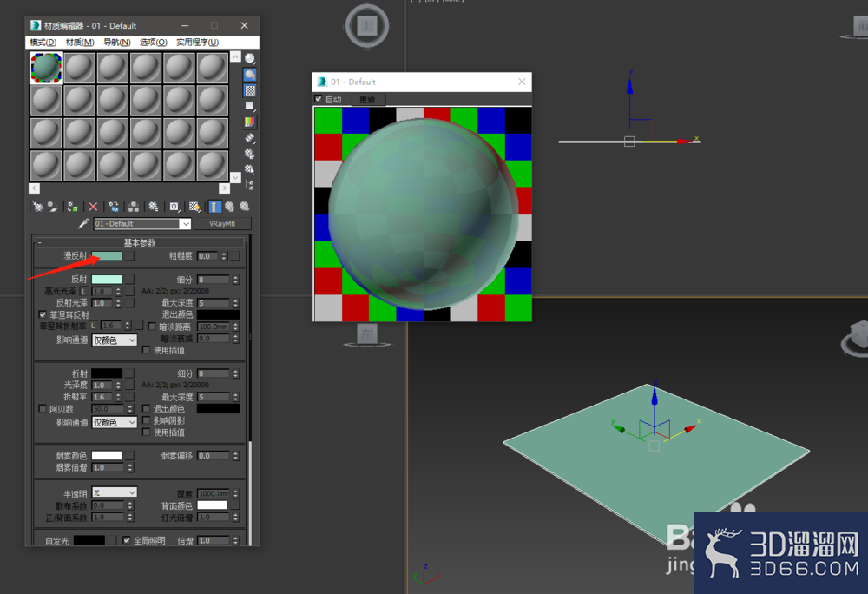Increment the 粗糙度 spinner
The height and width of the screenshot is (594, 868).
224,254
